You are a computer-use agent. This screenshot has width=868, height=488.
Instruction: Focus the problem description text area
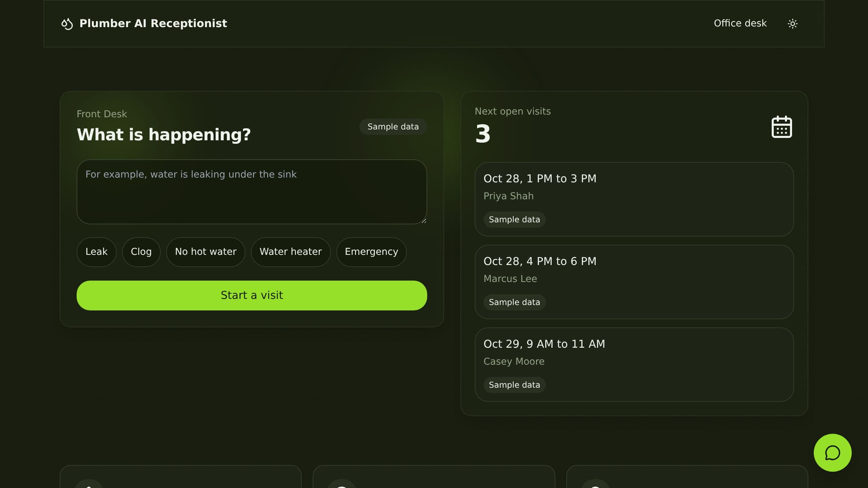tap(252, 192)
